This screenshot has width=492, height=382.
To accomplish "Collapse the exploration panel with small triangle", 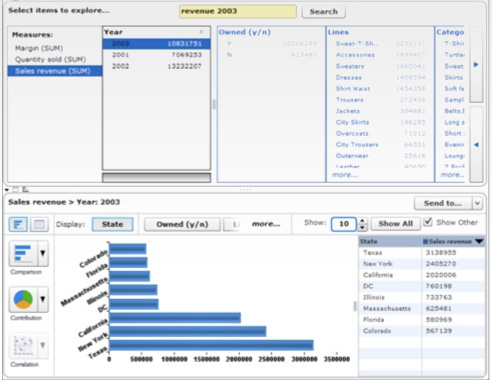I will click(7, 190).
